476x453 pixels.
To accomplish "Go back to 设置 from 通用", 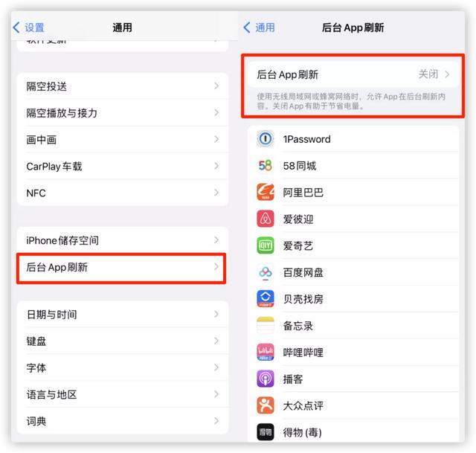I will [x=28, y=28].
